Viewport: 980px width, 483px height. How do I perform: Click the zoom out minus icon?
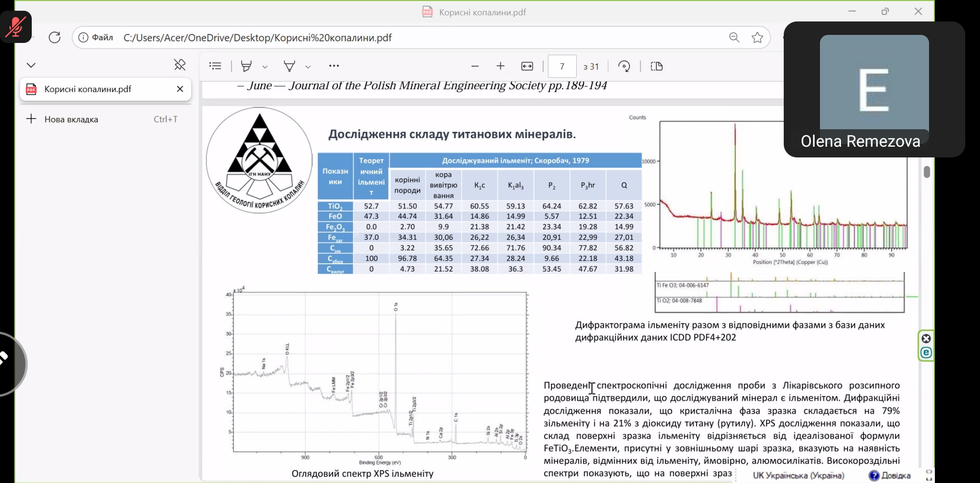[x=475, y=66]
